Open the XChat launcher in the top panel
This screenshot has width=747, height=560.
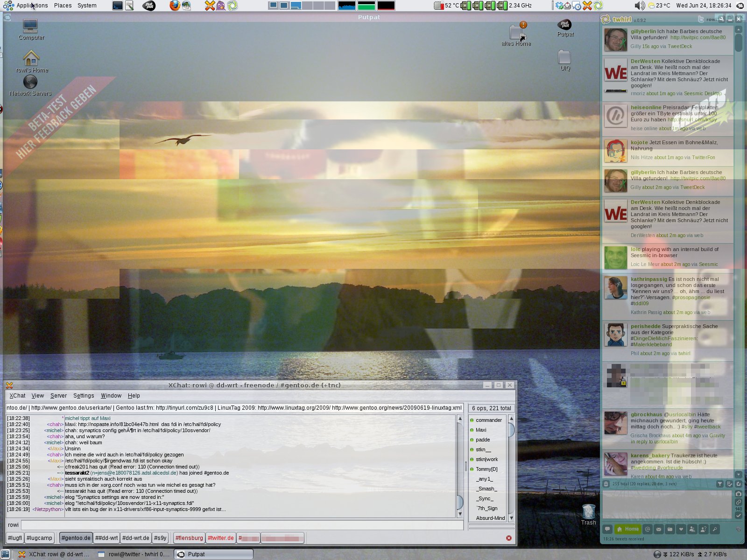[x=210, y=6]
